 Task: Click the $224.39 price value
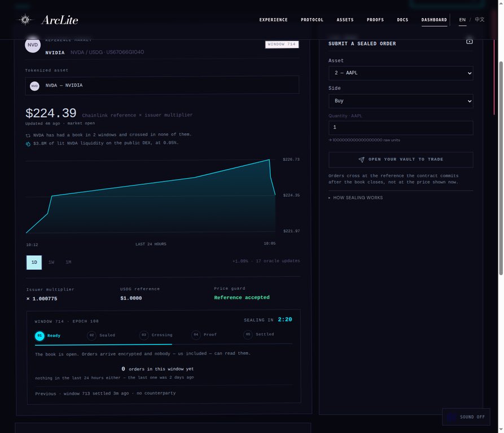click(51, 113)
